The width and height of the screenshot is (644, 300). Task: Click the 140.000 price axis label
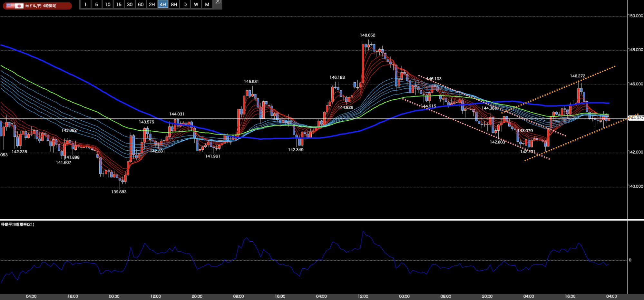tap(635, 186)
